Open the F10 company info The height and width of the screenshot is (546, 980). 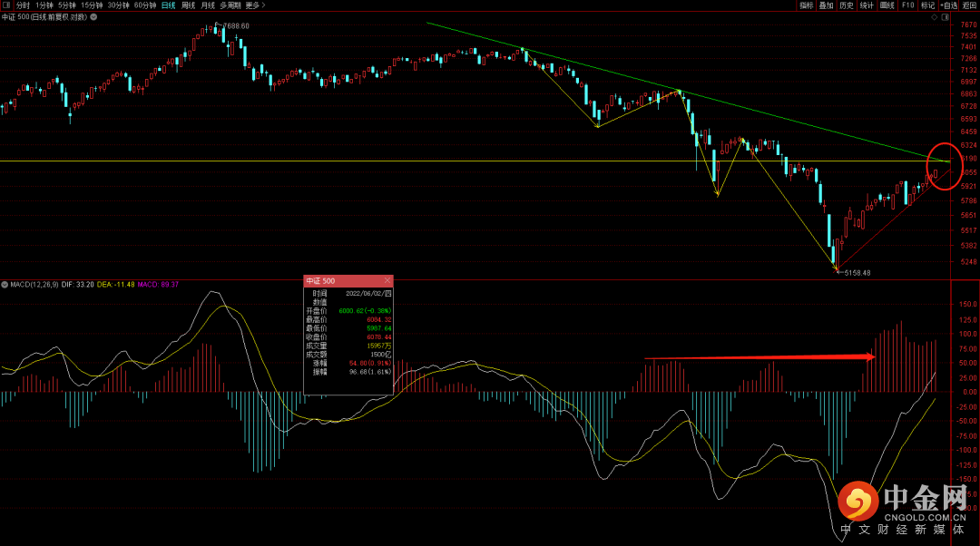coord(907,5)
